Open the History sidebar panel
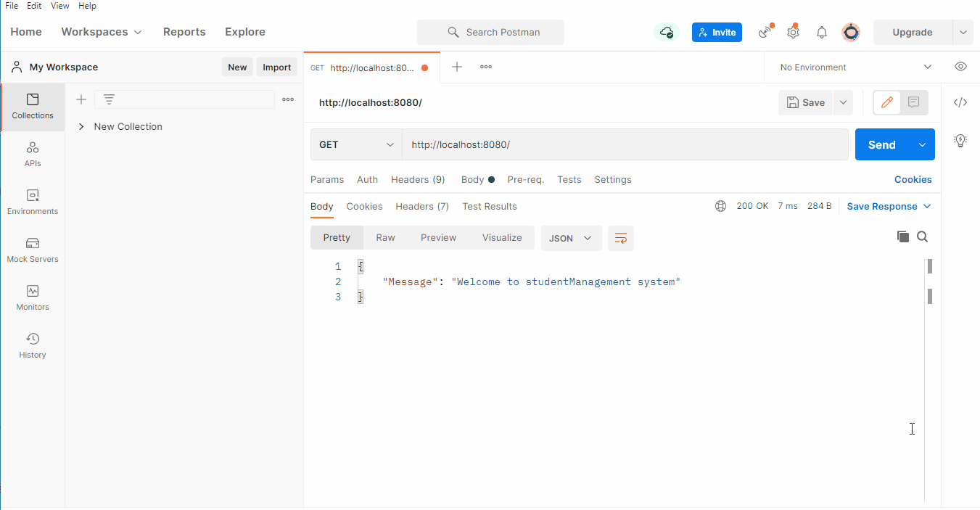 pos(33,346)
